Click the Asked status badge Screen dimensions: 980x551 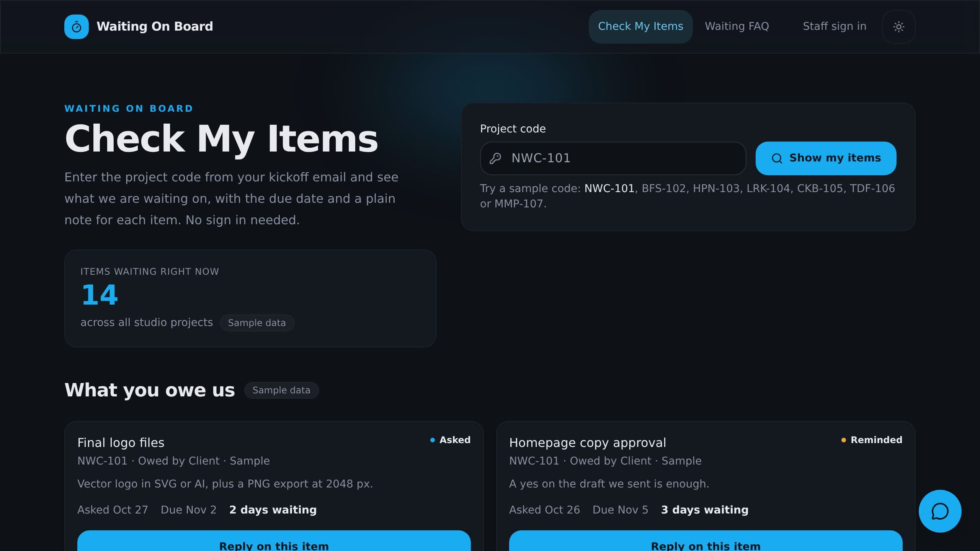click(450, 440)
